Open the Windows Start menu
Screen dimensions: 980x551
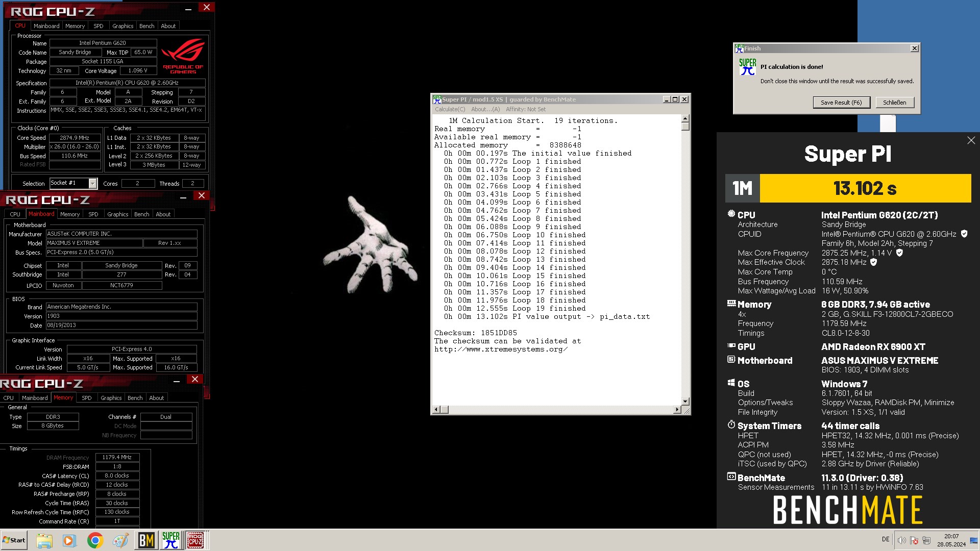[x=14, y=540]
